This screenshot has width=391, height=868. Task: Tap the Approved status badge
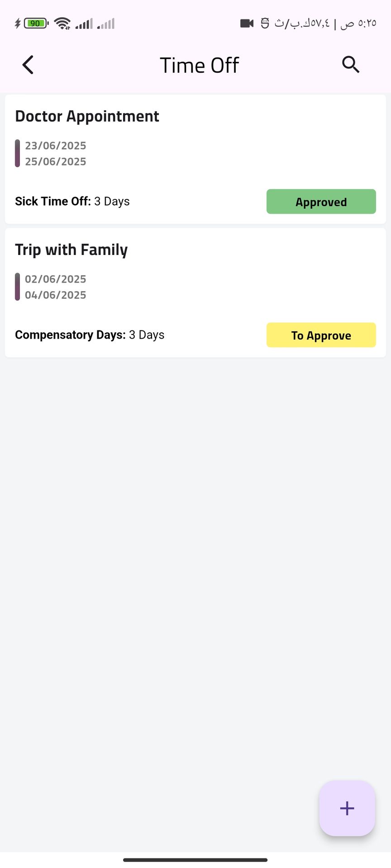pos(321,202)
